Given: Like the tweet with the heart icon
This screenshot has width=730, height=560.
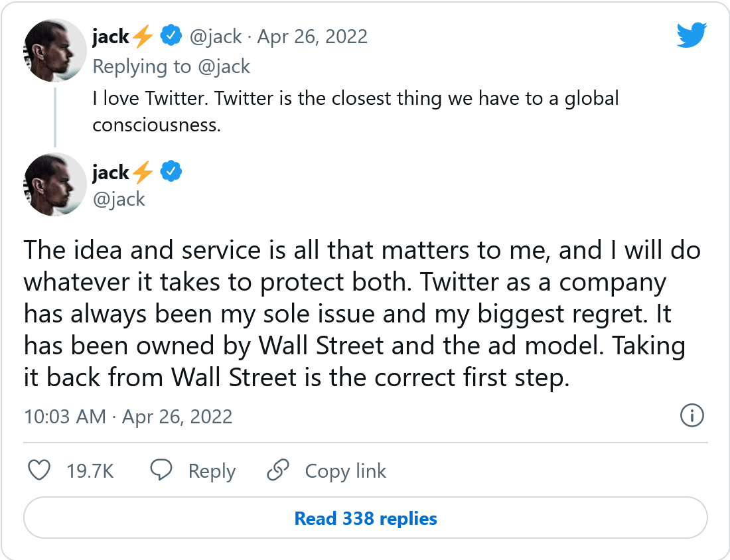Looking at the screenshot, I should [x=40, y=471].
